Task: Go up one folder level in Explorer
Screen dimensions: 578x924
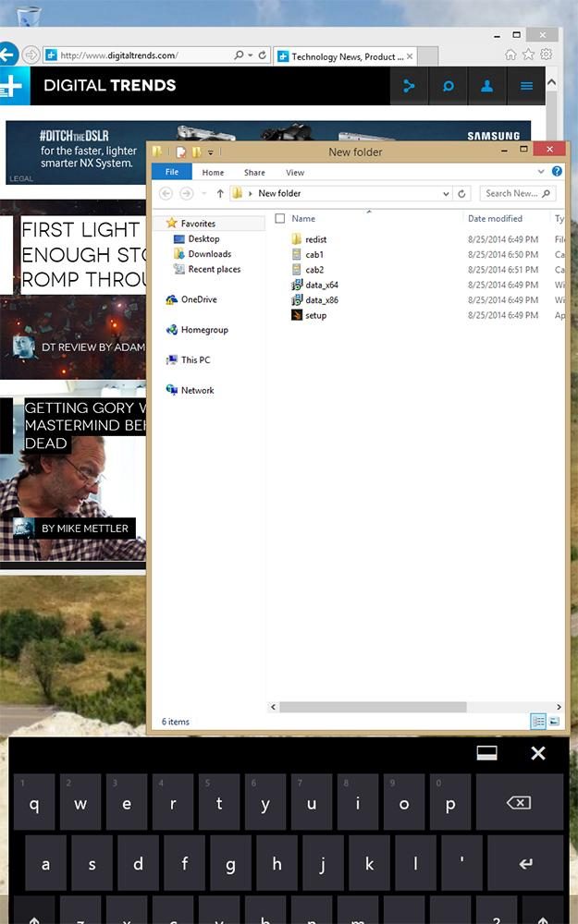Action: 220,193
